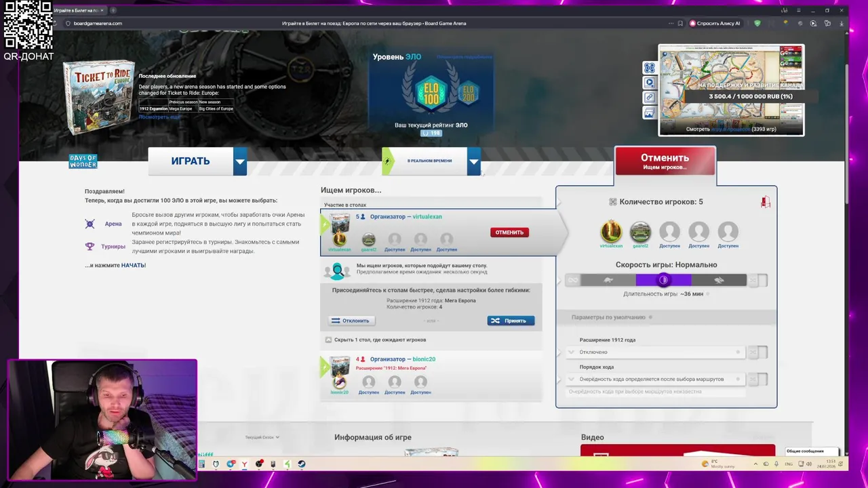Toggle the switch beside game speed slider
Screen dimensions: 868x488
(758, 280)
